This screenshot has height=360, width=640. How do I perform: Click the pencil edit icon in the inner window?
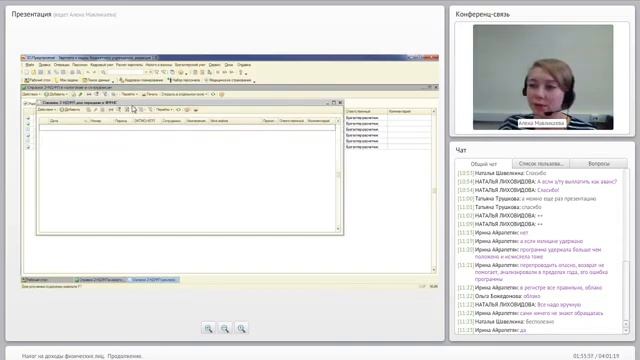[96, 110]
